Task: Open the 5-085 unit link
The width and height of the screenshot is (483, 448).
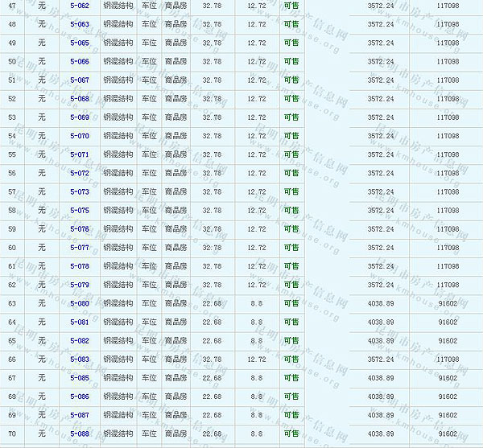Action: pyautogui.click(x=80, y=378)
